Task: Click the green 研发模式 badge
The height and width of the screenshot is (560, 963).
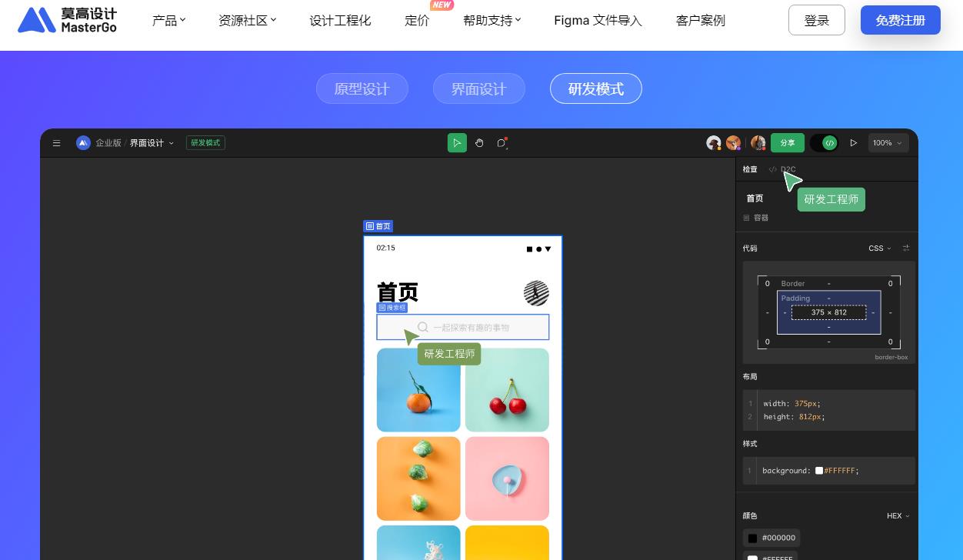Action: coord(205,143)
